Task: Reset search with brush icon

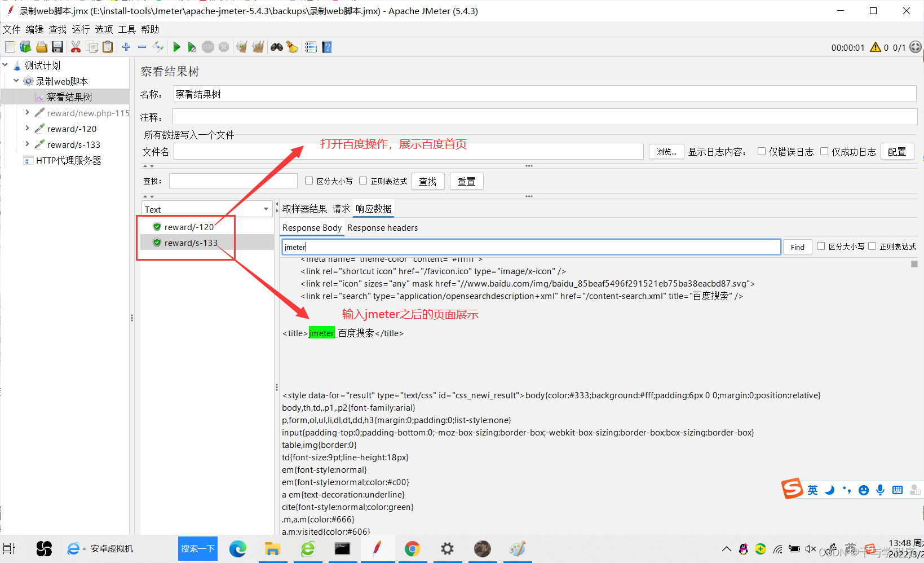Action: pos(292,47)
